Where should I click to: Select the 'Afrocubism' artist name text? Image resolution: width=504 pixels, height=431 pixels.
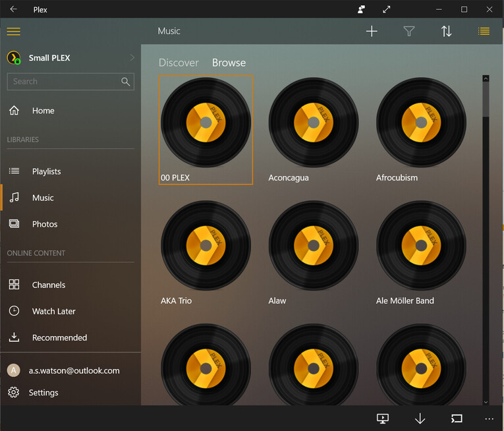397,177
